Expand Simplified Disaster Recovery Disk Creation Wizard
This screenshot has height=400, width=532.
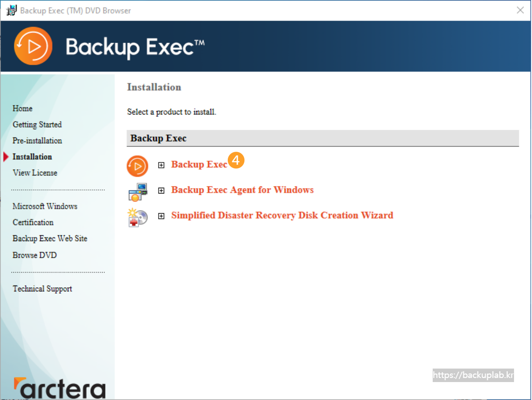[x=161, y=216]
